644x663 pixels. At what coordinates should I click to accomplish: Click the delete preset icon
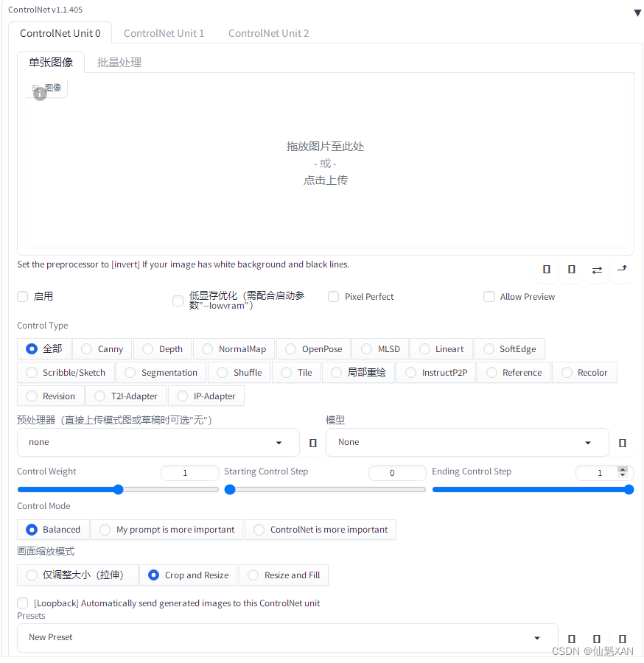622,638
